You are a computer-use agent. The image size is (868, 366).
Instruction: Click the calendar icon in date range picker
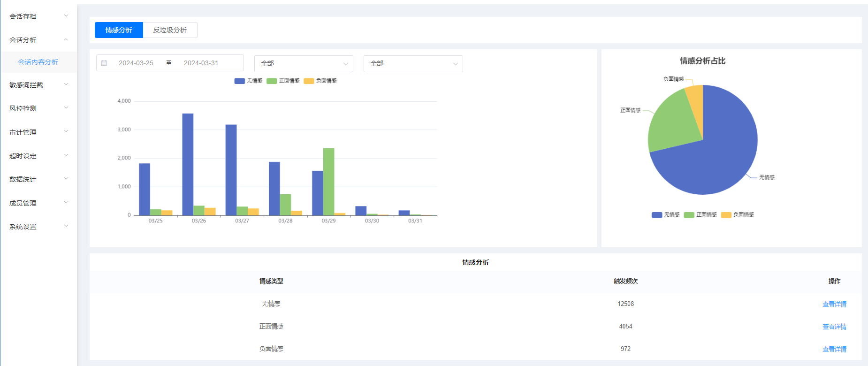click(104, 63)
